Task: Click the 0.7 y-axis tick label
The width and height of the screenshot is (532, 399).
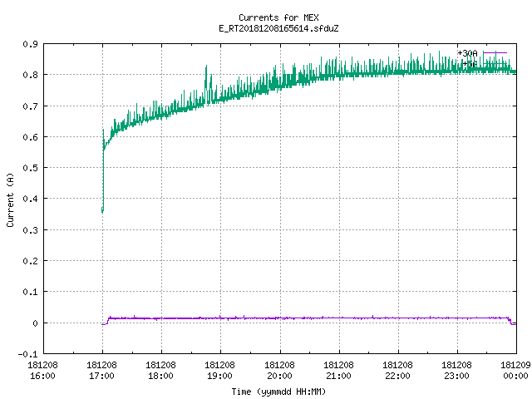Action: click(30, 106)
